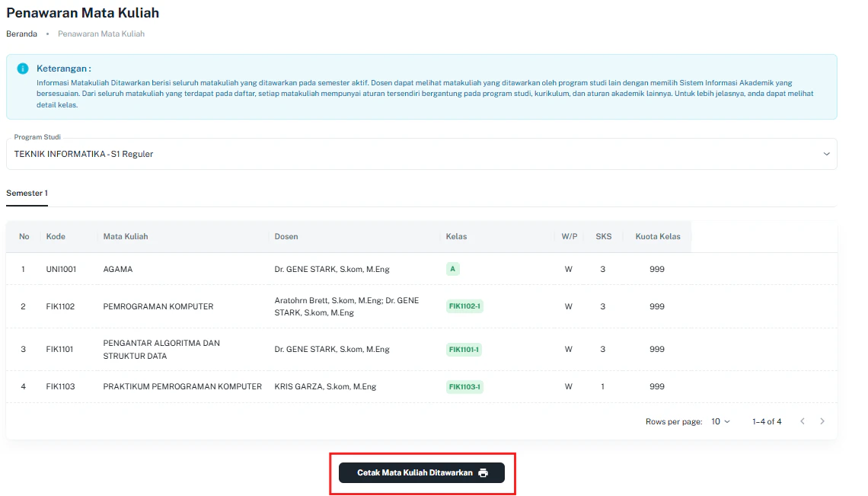Click the Penawaran Mata Kuliah page heading

pos(82,13)
